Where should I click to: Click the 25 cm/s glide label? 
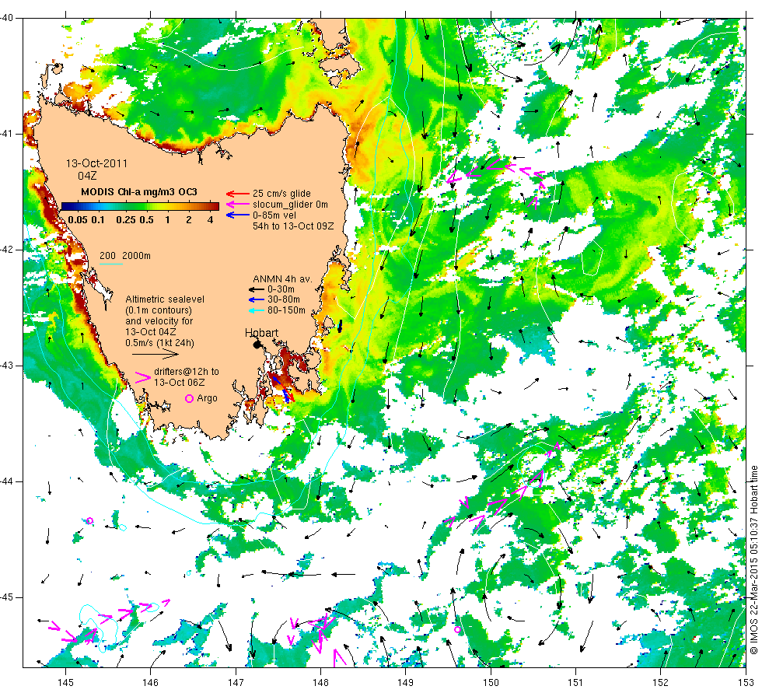click(x=281, y=194)
